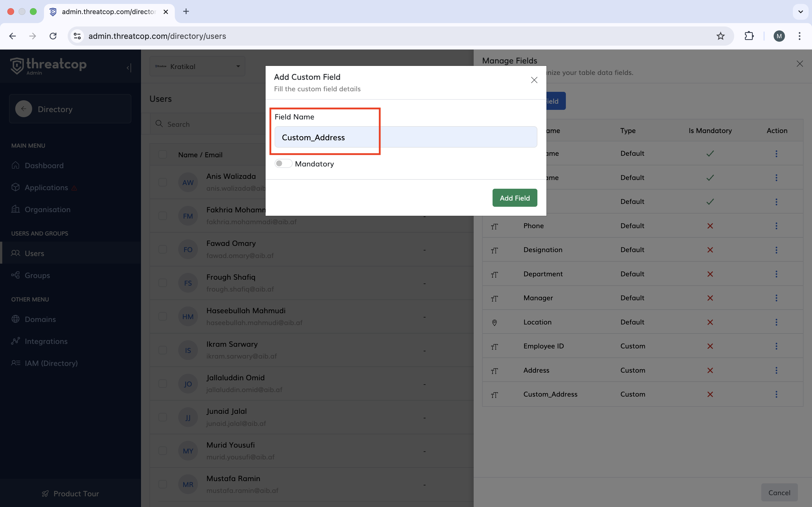Check the select-all users checkbox
This screenshot has height=507, width=812.
(x=163, y=155)
